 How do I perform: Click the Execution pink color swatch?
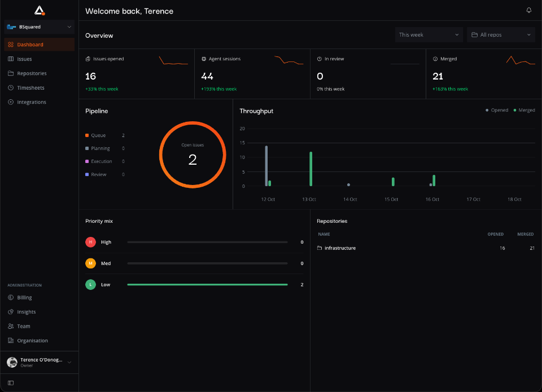click(87, 161)
